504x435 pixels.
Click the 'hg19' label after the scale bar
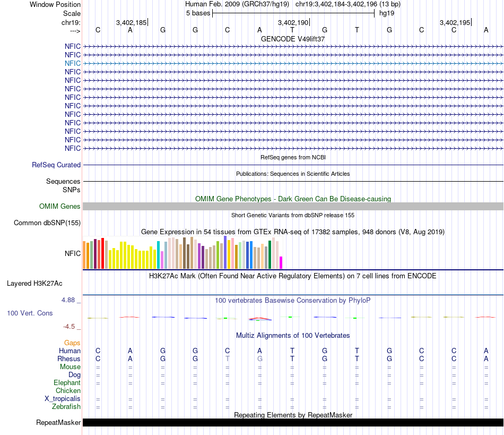click(387, 13)
